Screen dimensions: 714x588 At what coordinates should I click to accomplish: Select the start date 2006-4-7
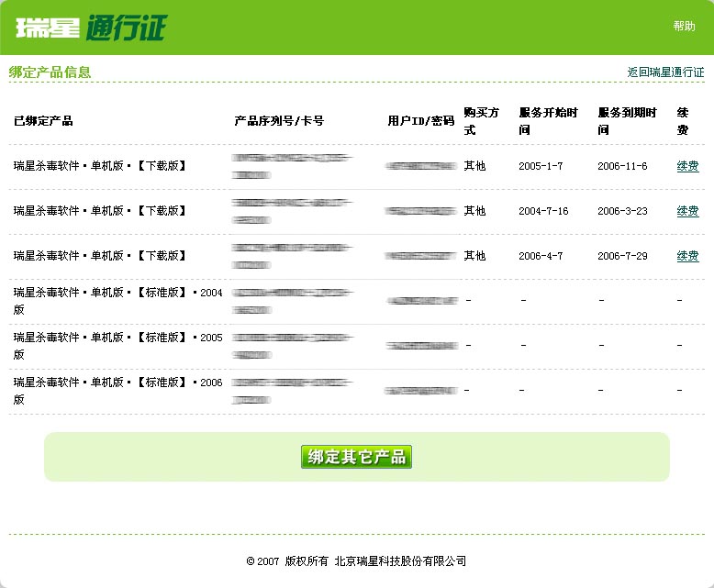click(541, 256)
